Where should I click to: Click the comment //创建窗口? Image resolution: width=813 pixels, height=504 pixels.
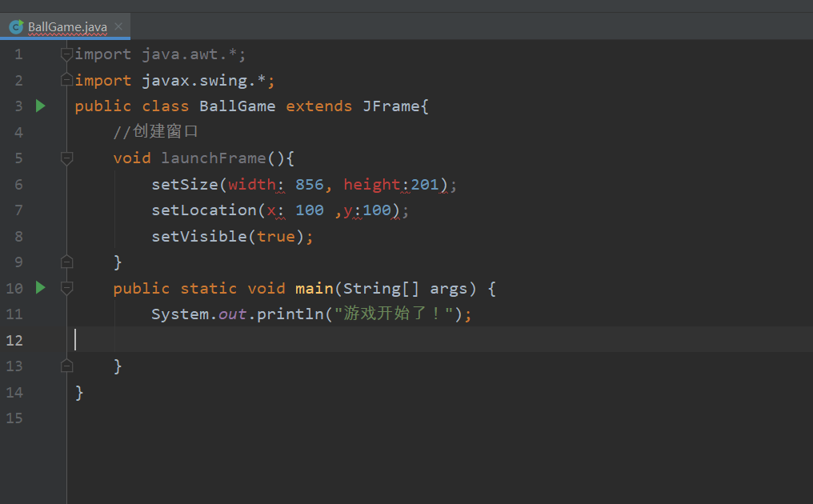pos(155,132)
